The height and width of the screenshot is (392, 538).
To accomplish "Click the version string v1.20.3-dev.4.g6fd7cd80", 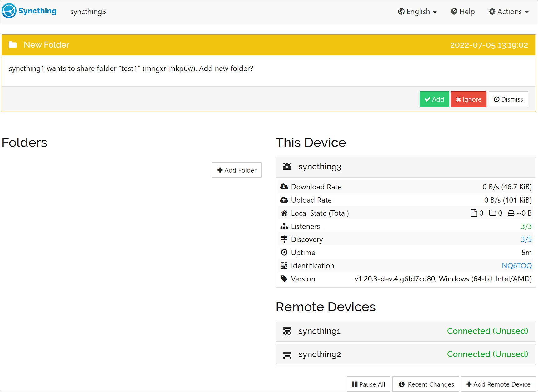I will [x=395, y=279].
